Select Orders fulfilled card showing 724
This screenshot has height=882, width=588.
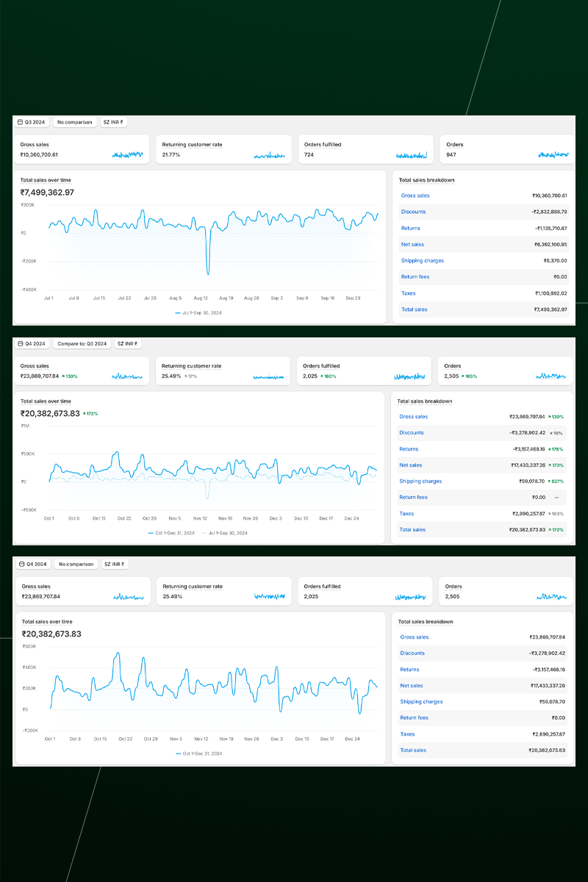coord(365,149)
